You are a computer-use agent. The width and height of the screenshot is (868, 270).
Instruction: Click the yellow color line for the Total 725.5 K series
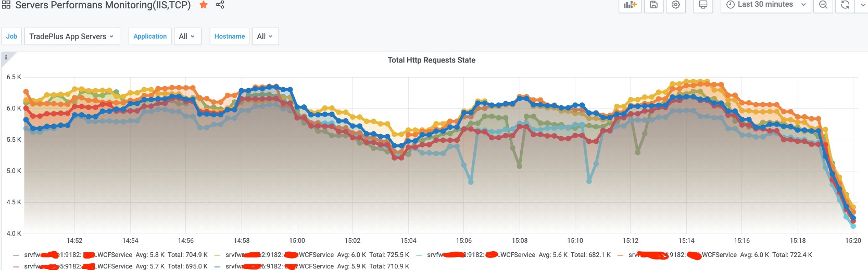tap(217, 255)
